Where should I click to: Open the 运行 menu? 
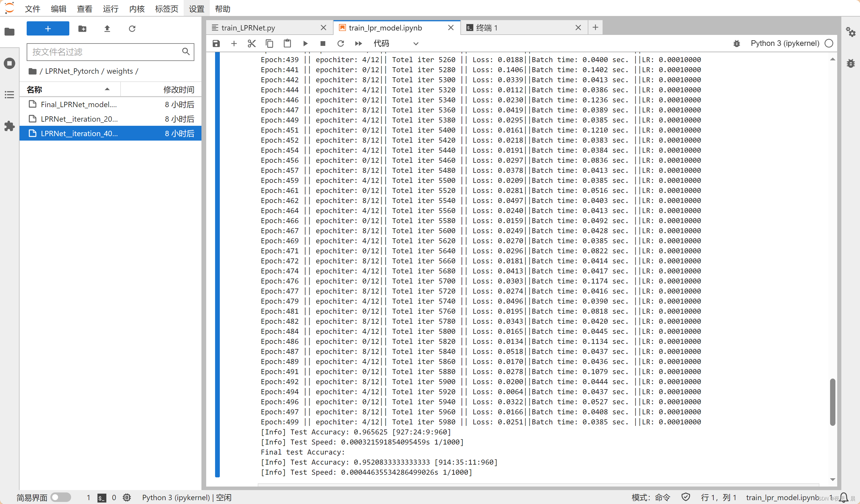tap(110, 9)
